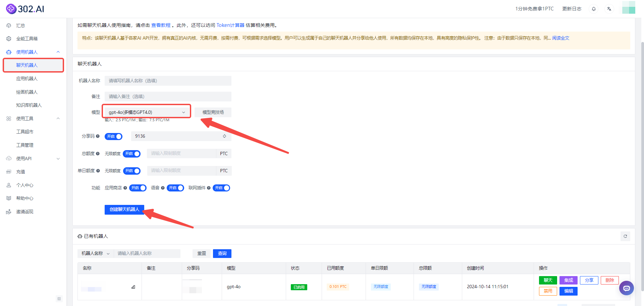Regenerate the share code 9136

(224, 136)
